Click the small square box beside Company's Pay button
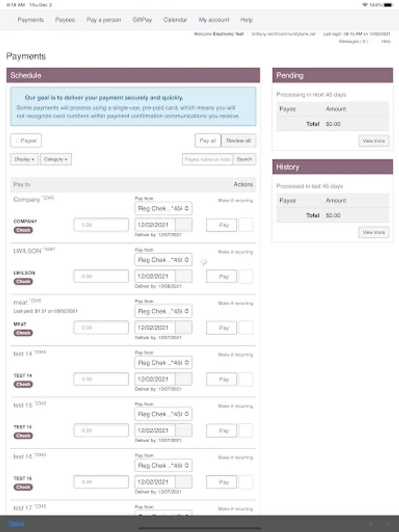The height and width of the screenshot is (532, 399). pyautogui.click(x=246, y=225)
